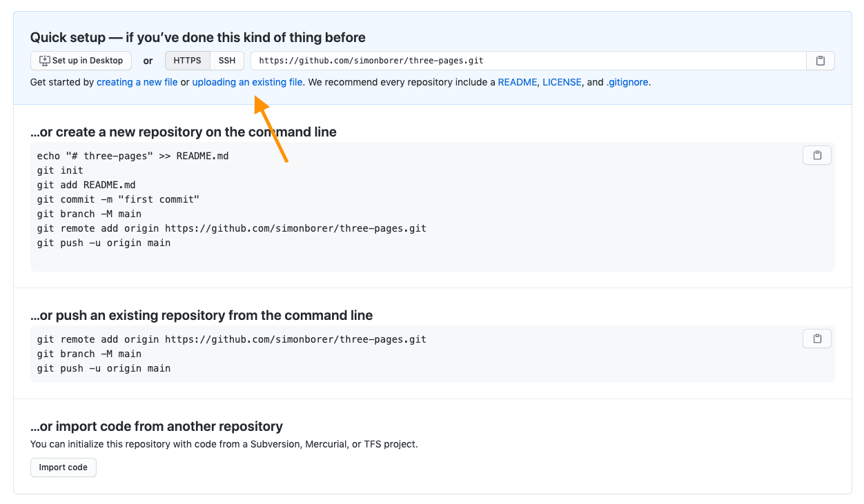Copy the push existing repository commands
Image resolution: width=864 pixels, height=504 pixels.
click(x=817, y=339)
